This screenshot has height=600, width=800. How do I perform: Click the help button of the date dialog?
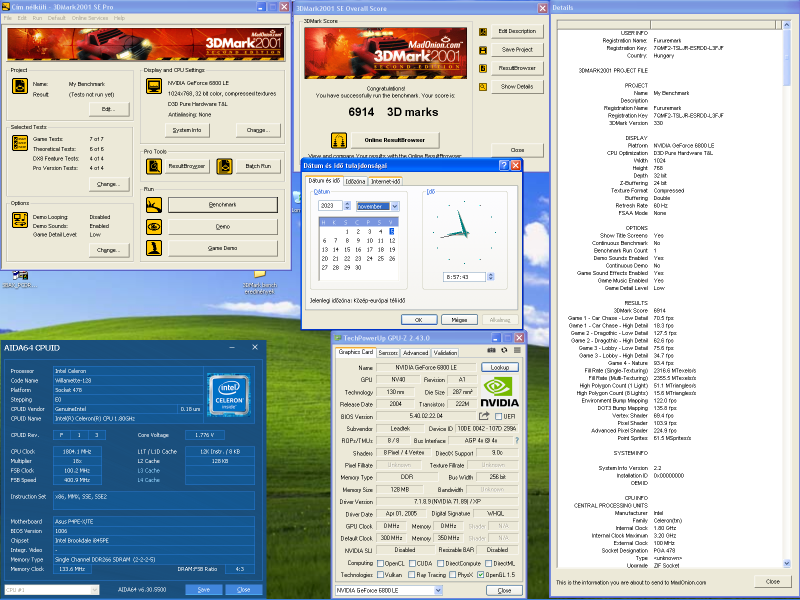(504, 165)
